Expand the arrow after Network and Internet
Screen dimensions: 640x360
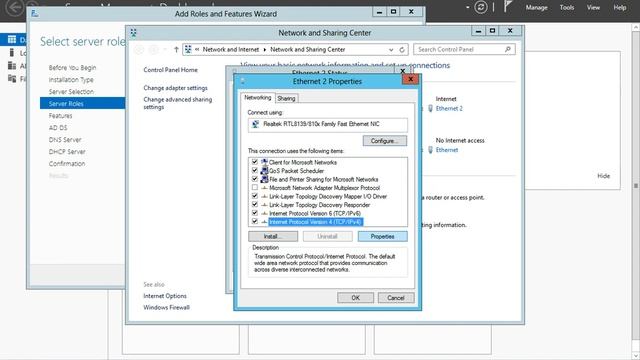[x=264, y=49]
